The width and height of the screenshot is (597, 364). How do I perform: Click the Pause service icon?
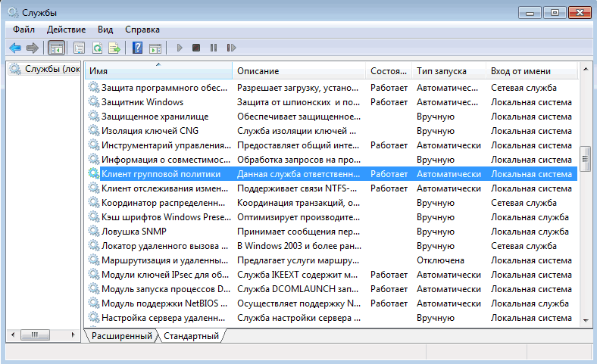(x=214, y=48)
